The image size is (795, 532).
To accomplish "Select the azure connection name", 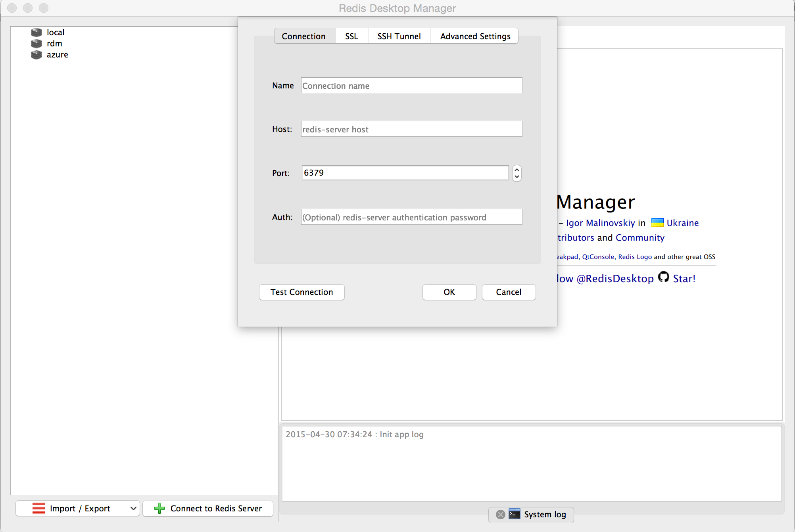I will click(58, 54).
